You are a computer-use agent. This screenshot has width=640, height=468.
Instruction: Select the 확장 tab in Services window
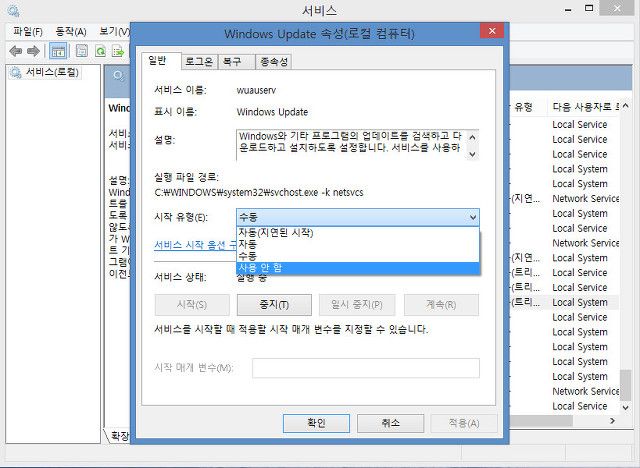(118, 436)
